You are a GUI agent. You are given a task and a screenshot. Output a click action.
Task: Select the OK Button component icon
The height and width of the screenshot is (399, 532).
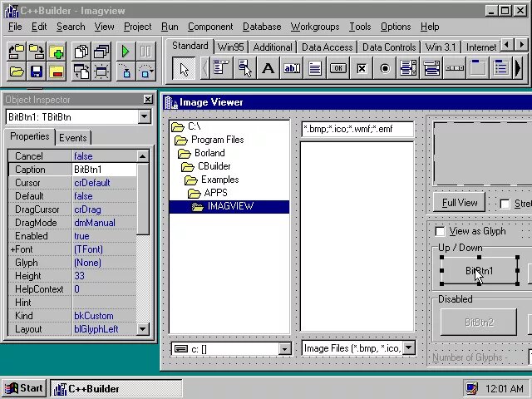pos(338,68)
